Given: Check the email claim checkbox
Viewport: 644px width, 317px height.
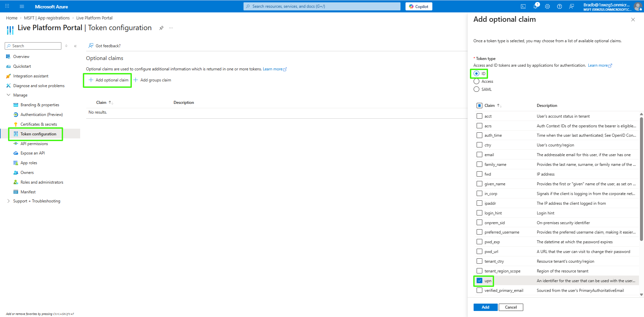Looking at the screenshot, I should (479, 155).
